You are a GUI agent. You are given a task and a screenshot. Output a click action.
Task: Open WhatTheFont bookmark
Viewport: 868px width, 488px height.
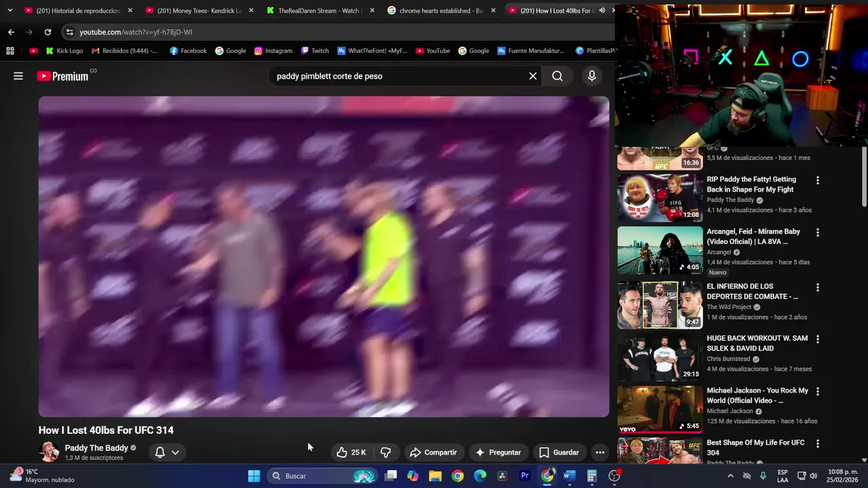[x=372, y=51]
